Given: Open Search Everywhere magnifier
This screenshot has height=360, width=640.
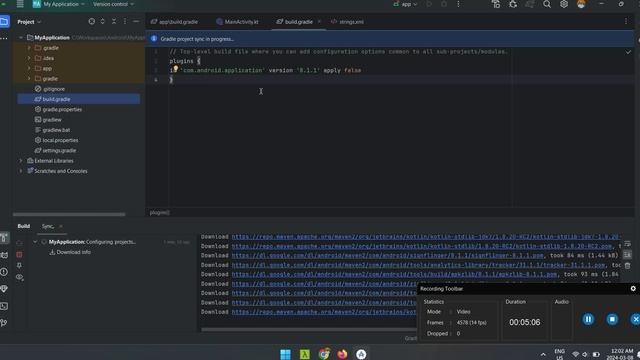Looking at the screenshot, I should [x=547, y=4].
